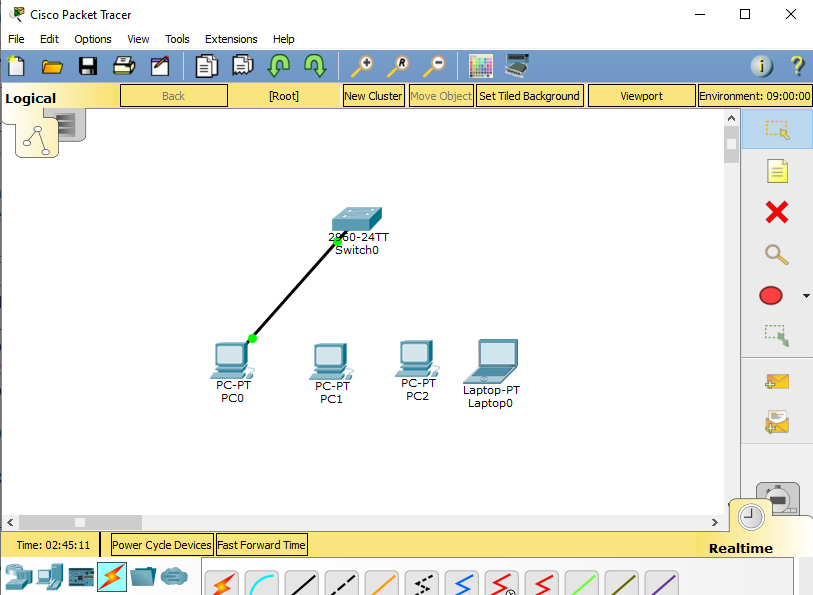813x595 pixels.
Task: Open the View menu
Action: pos(138,39)
